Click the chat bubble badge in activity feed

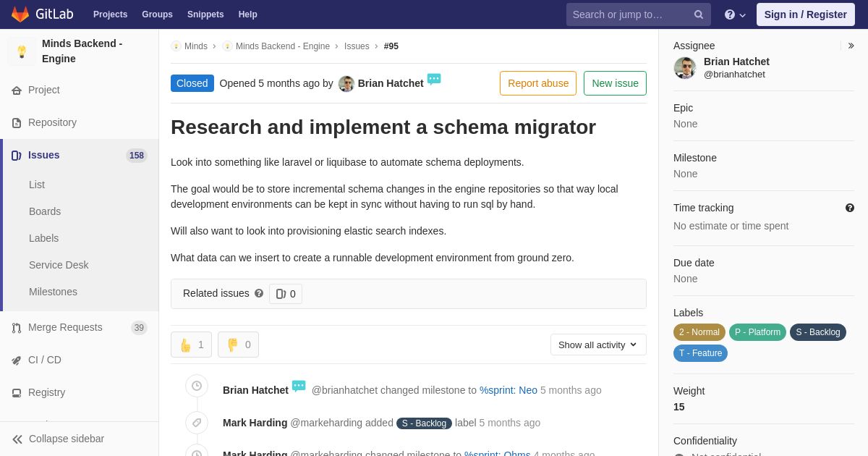(299, 387)
